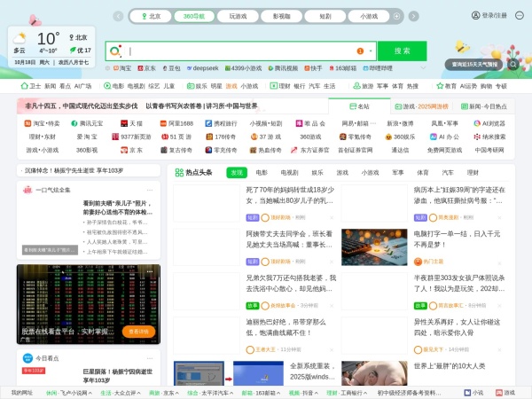Open 天猫 site link
Viewport: 532px width, 399px height.
pos(131,123)
